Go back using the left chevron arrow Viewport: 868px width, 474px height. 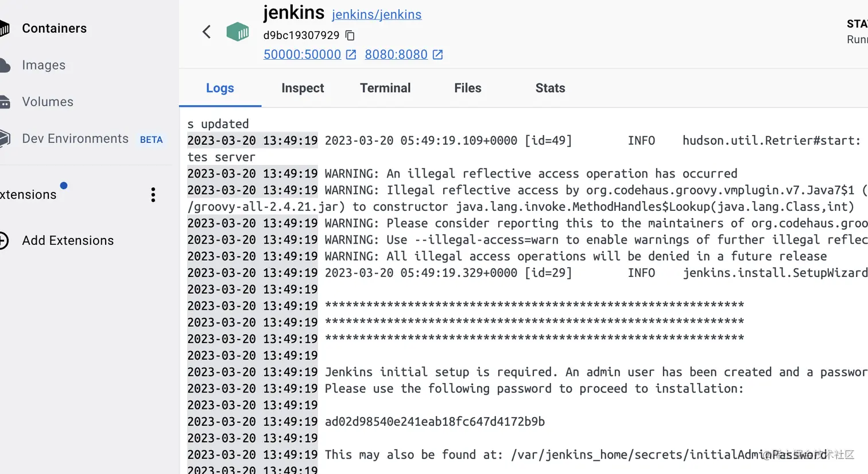(x=207, y=32)
